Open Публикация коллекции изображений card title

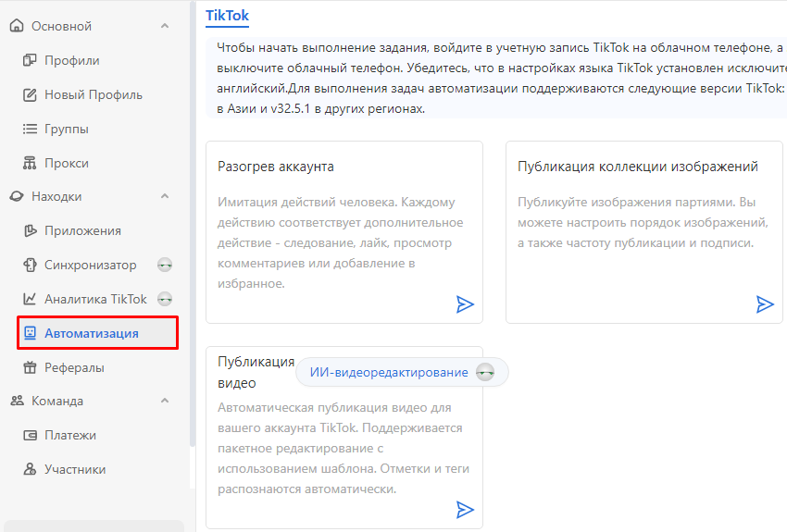(637, 167)
